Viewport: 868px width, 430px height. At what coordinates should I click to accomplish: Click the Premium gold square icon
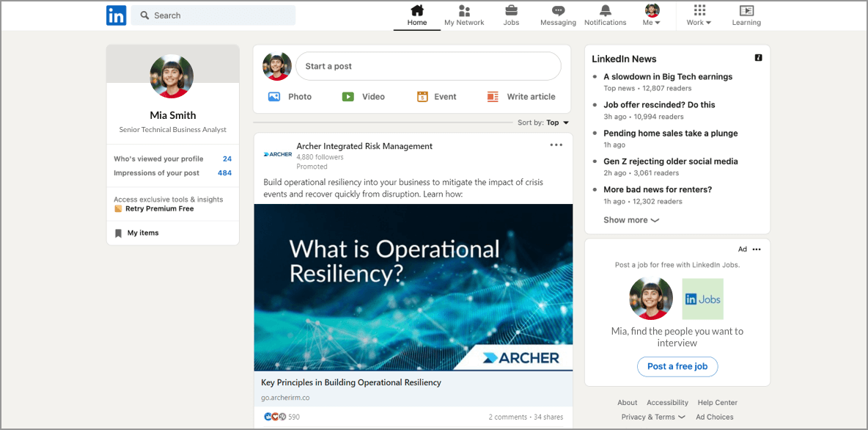click(x=118, y=209)
